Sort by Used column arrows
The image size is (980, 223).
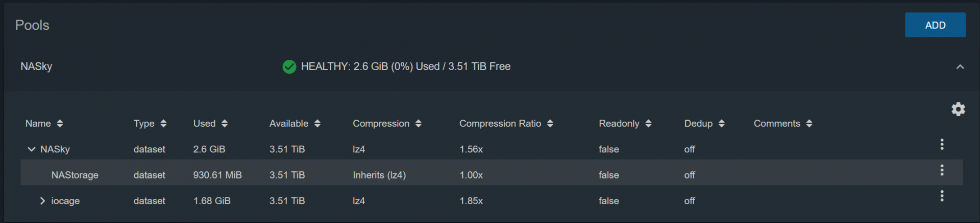tap(225, 123)
